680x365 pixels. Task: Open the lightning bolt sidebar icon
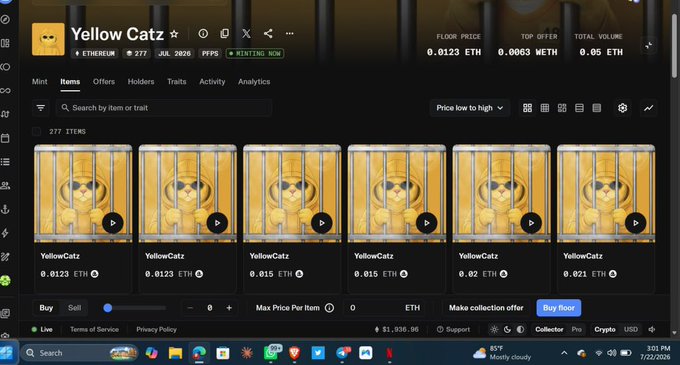(x=5, y=233)
